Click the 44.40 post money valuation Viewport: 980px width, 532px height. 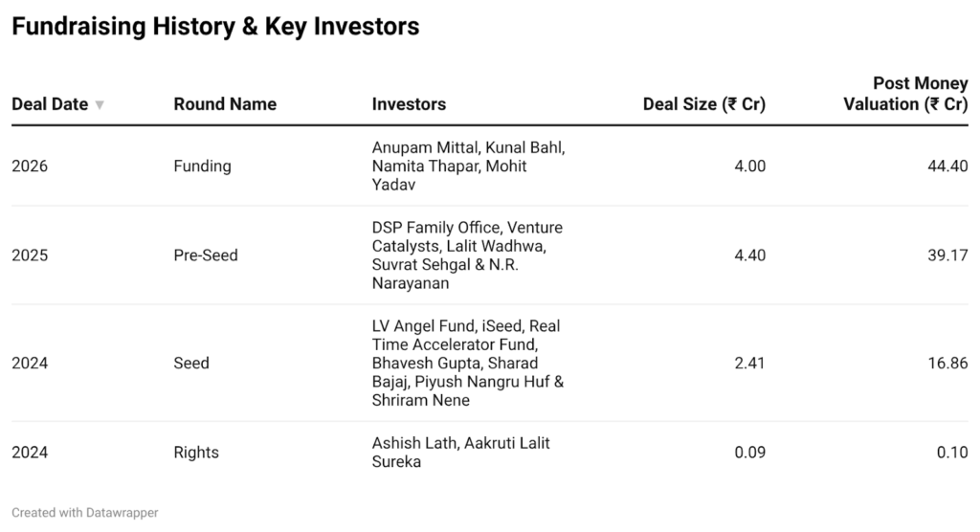[x=947, y=166]
